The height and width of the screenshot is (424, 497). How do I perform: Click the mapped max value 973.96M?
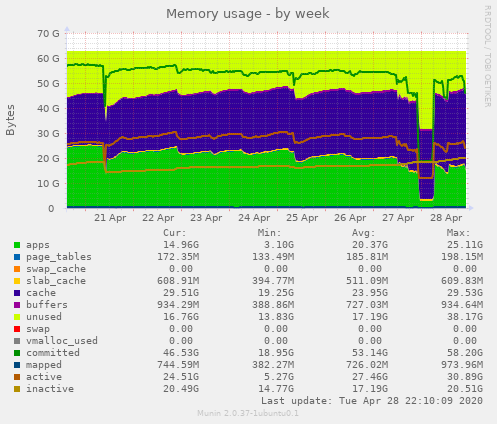point(462,365)
